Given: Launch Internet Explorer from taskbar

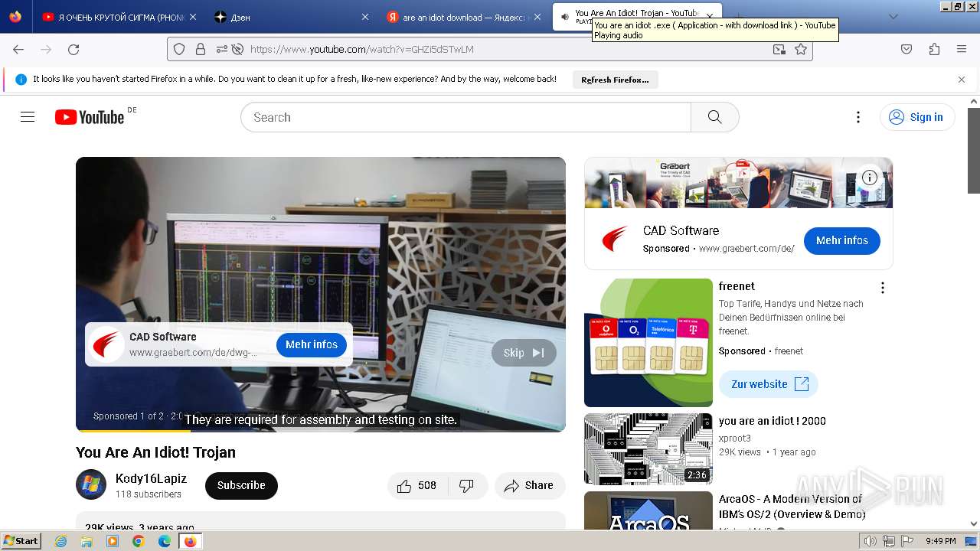Looking at the screenshot, I should (x=61, y=541).
